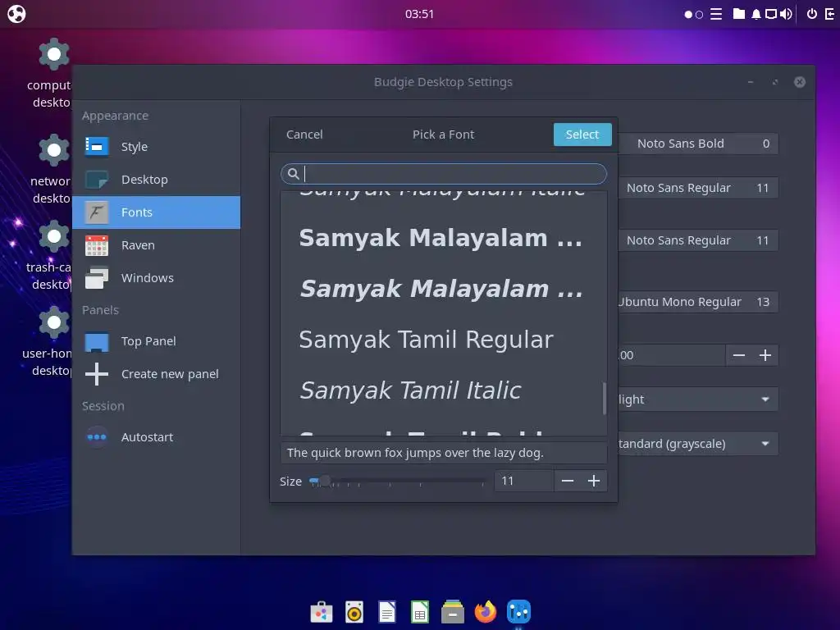Open the Windows settings page
Viewport: 840px width, 630px height.
point(156,278)
